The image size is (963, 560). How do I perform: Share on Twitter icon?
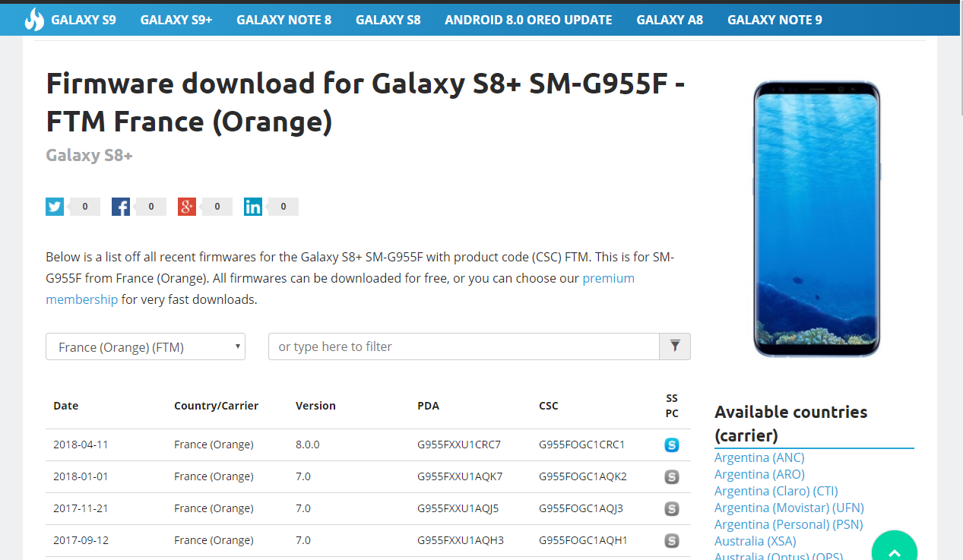[x=55, y=207]
